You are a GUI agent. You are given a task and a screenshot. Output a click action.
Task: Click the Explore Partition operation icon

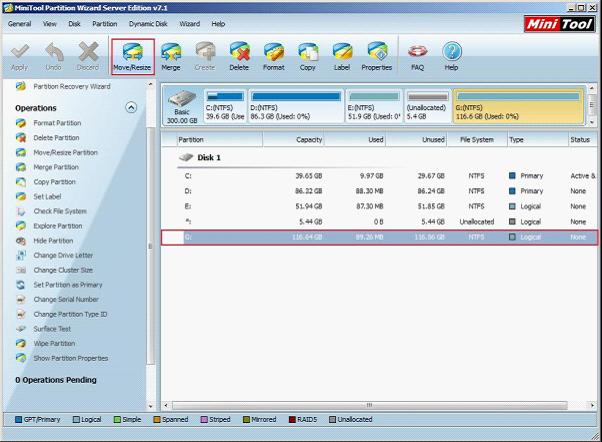coord(21,226)
